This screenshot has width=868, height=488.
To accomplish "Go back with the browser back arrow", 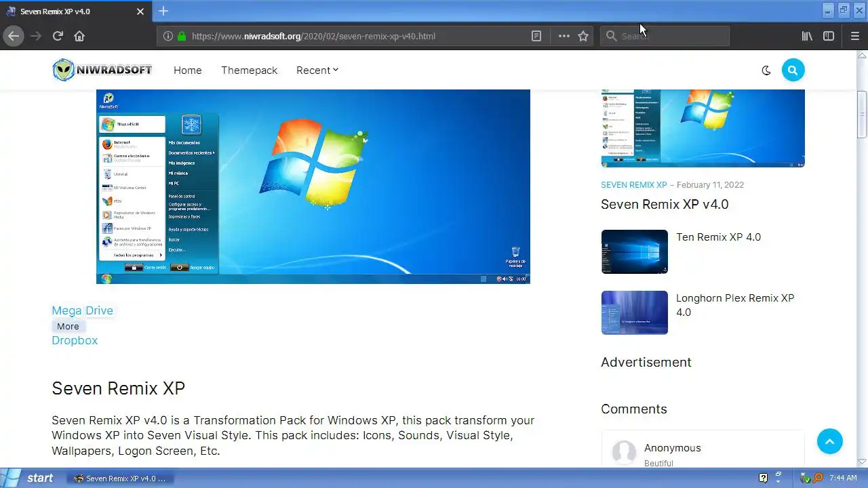I will 14,36.
